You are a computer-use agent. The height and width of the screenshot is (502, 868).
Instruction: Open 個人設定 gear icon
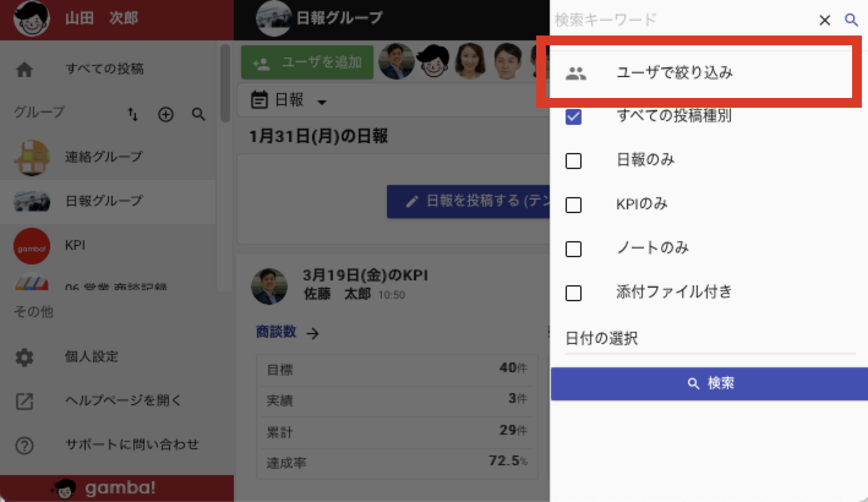24,358
